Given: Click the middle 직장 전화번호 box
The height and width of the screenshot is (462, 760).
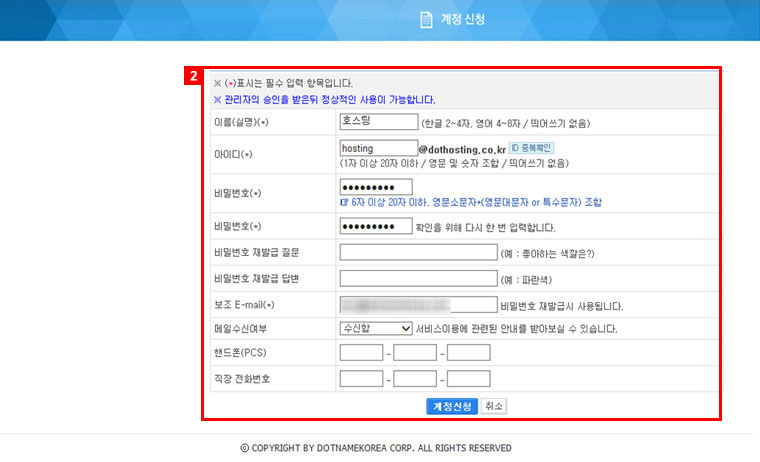Looking at the screenshot, I should [415, 378].
